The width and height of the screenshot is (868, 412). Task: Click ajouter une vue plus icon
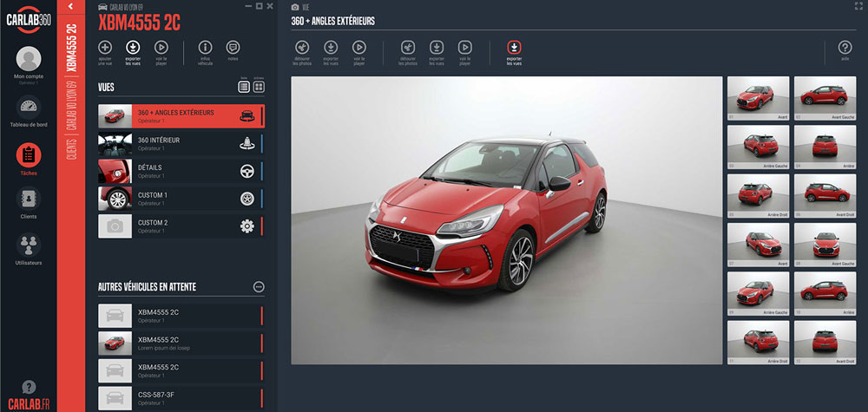point(105,47)
